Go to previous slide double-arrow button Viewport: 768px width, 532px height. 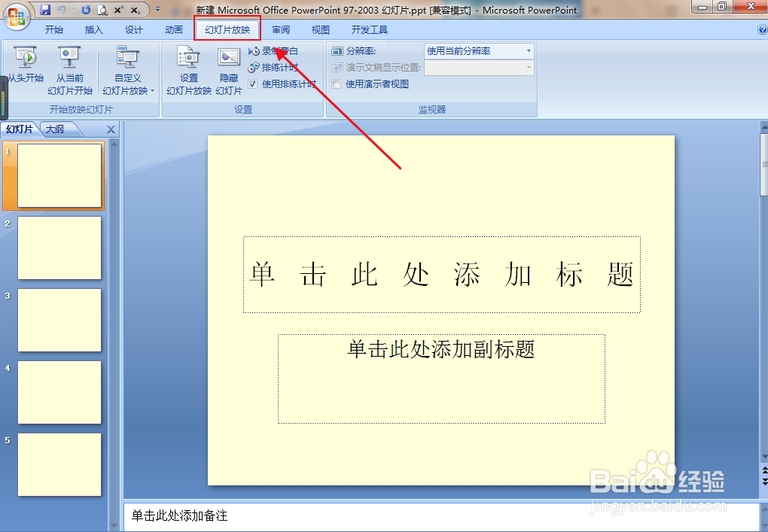coord(764,470)
